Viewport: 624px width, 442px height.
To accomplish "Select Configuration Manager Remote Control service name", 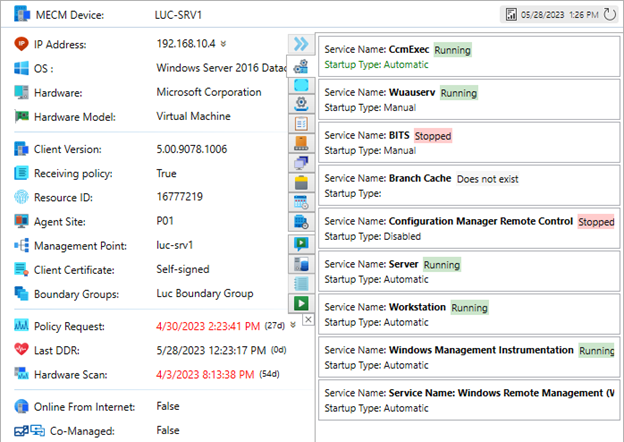I will pyautogui.click(x=481, y=221).
